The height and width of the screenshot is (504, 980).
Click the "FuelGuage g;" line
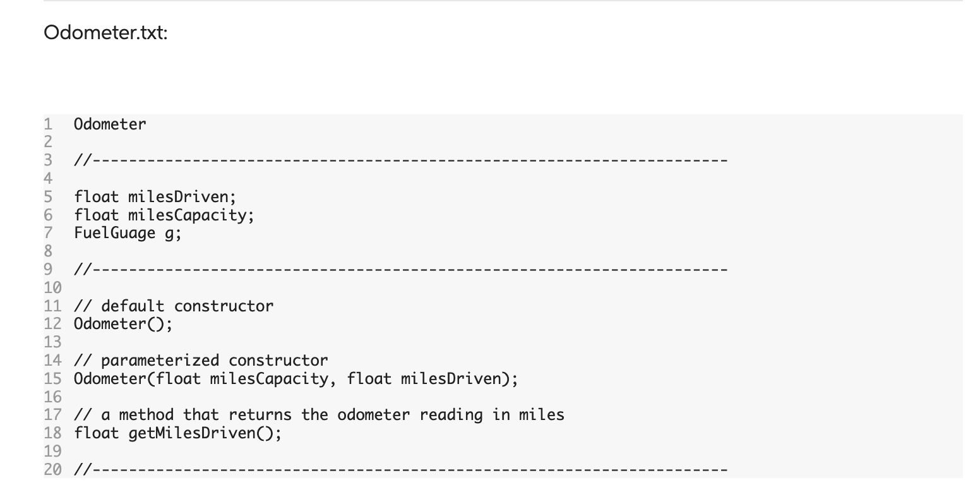pyautogui.click(x=128, y=234)
